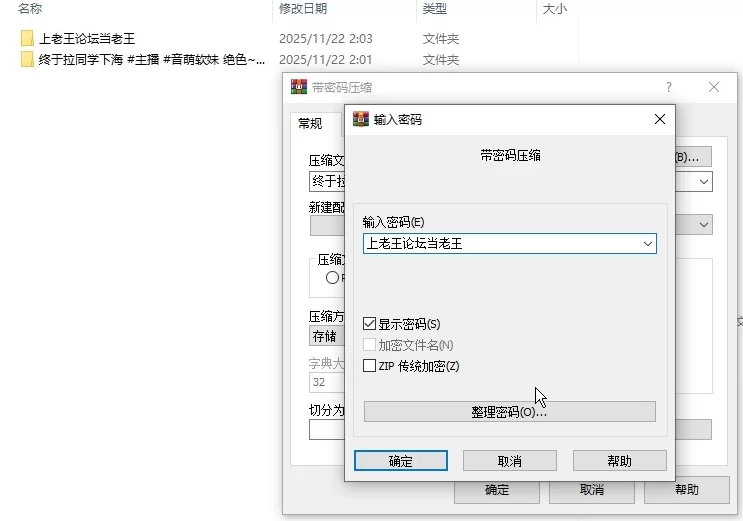Viewport: 743px width, 521px height.
Task: Uncheck 显示密码(S) checkbox
Action: tap(369, 324)
